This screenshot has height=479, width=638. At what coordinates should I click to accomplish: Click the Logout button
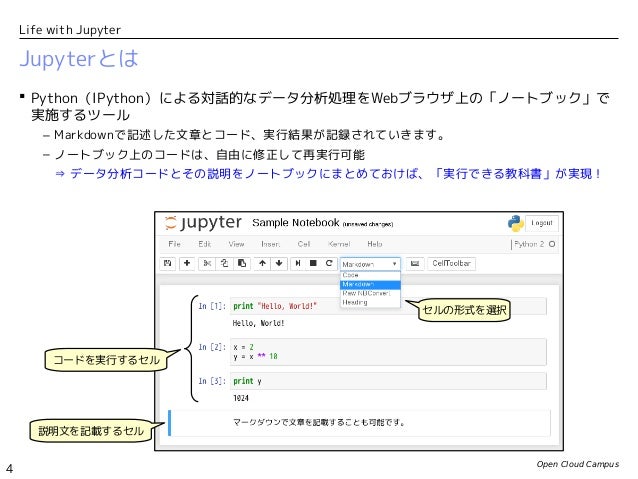coord(542,223)
